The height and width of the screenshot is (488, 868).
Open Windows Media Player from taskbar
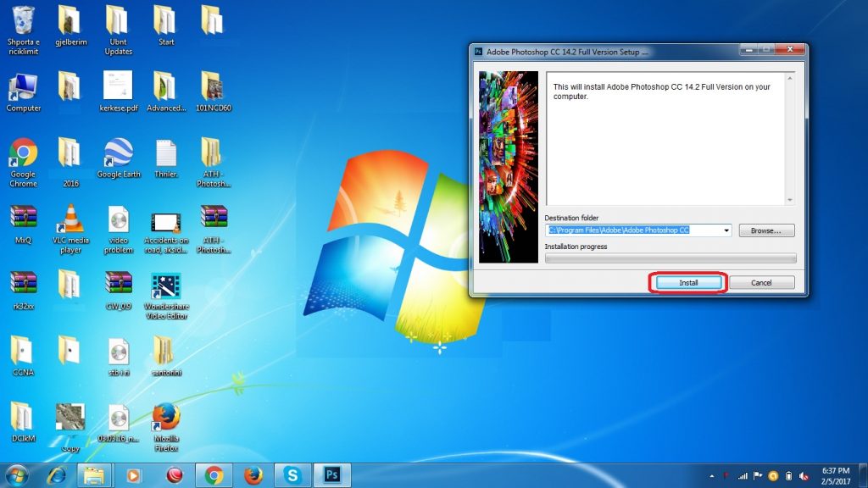coord(133,475)
